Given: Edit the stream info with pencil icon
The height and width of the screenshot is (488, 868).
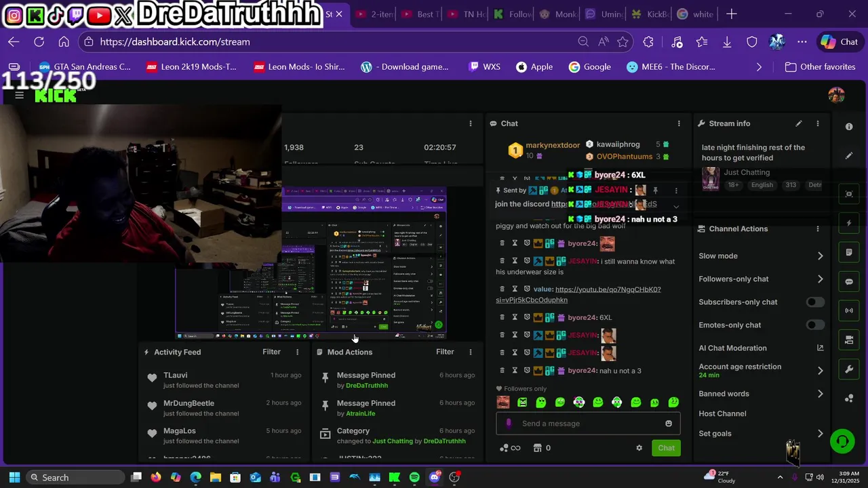Looking at the screenshot, I should click(799, 123).
